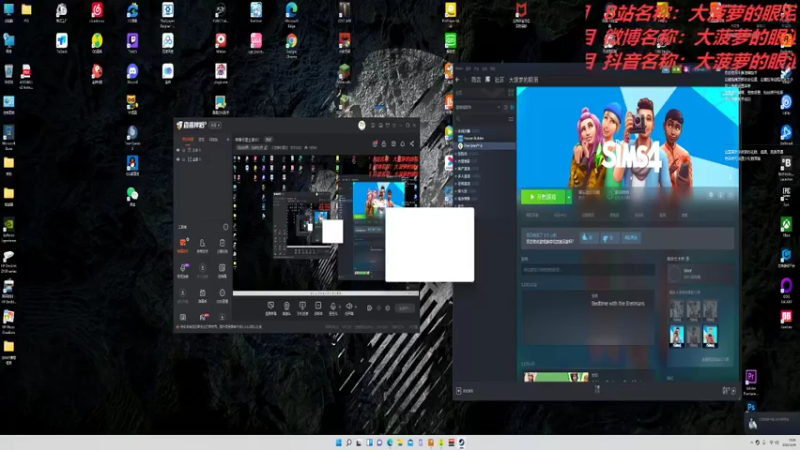This screenshot has width=800, height=450.
Task: Click the streaming app's microphone icon
Action: [x=333, y=307]
